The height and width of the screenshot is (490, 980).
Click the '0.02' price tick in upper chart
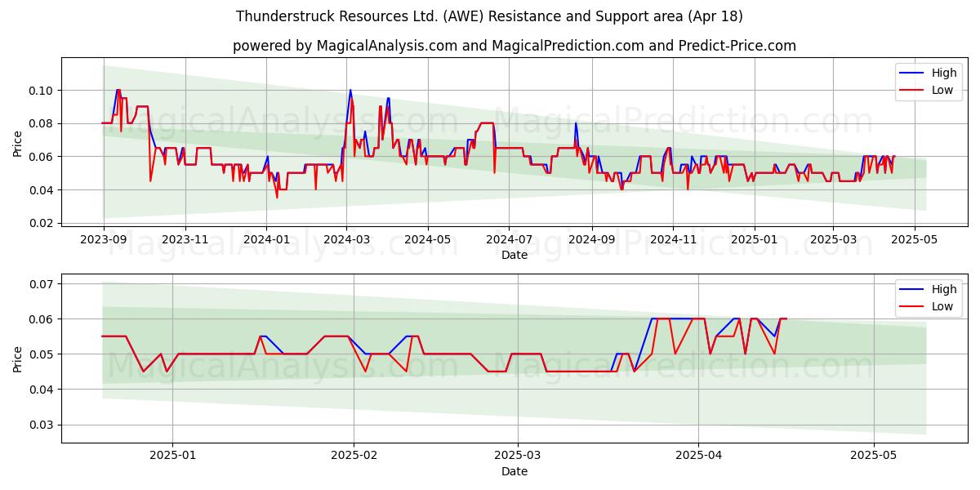[x=42, y=223]
